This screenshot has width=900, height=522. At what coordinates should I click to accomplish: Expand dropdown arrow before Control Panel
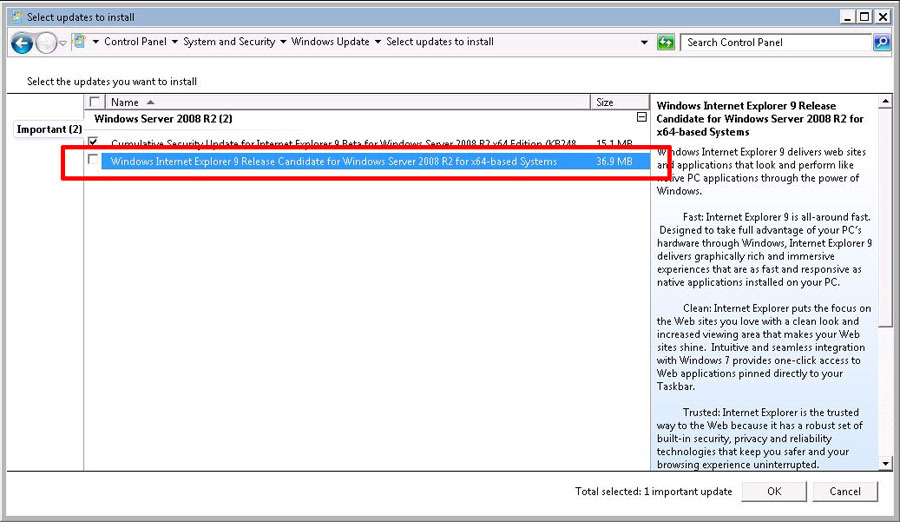pos(95,42)
